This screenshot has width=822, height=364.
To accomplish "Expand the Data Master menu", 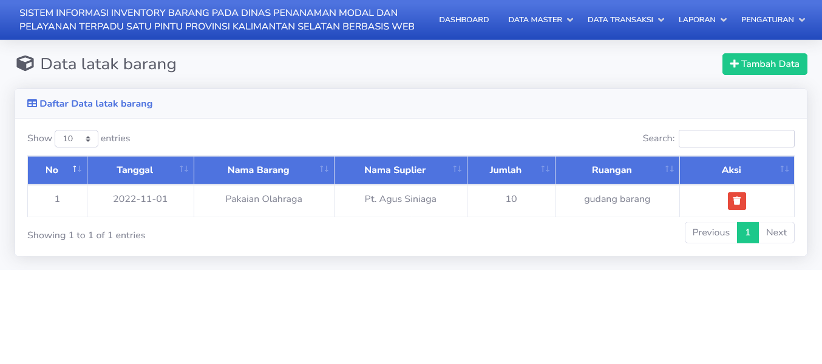I will pos(540,19).
